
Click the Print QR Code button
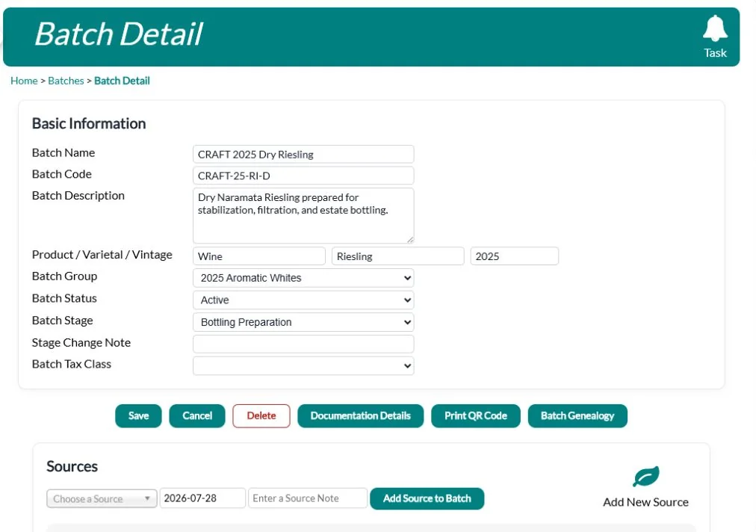[476, 415]
